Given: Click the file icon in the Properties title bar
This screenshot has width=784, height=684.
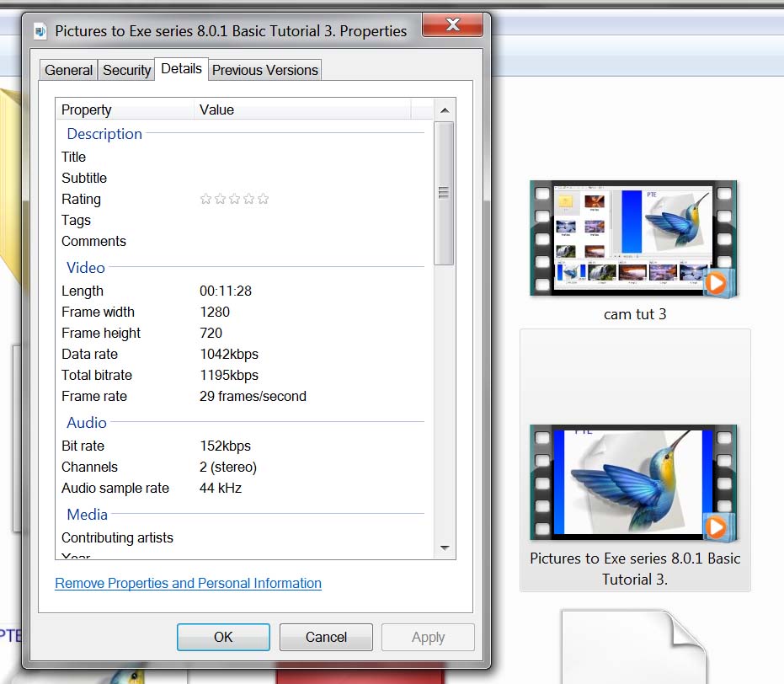Looking at the screenshot, I should click(40, 31).
